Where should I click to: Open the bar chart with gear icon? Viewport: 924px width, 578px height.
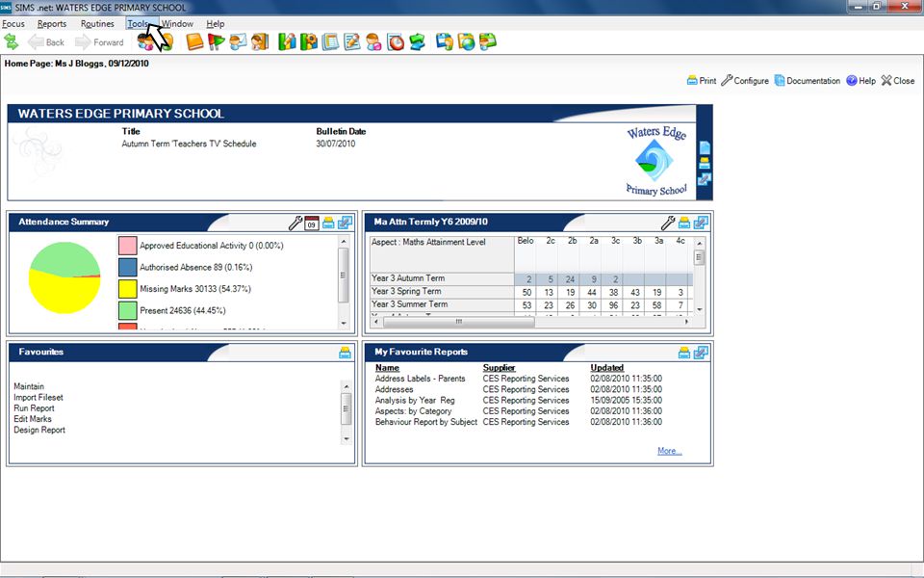pyautogui.click(x=309, y=41)
